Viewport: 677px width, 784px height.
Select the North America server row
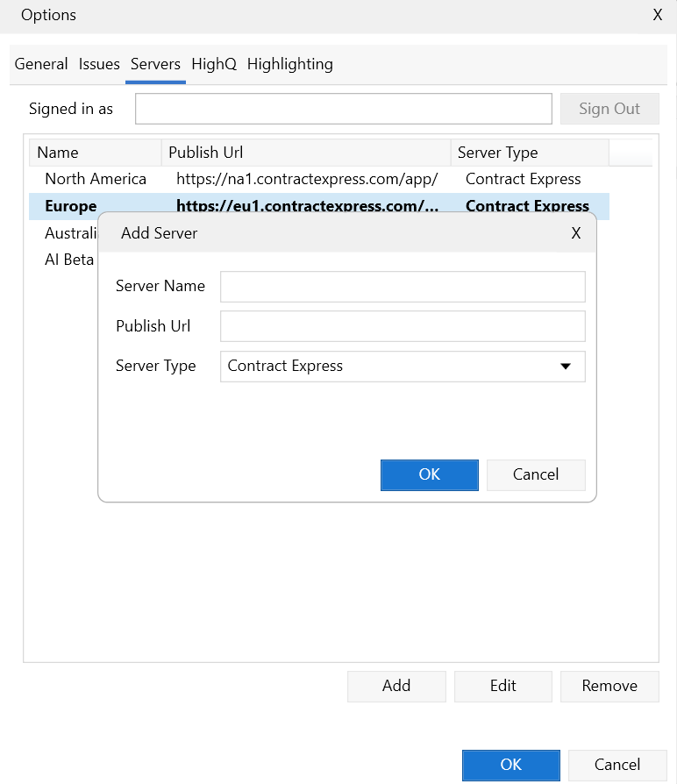tap(96, 179)
